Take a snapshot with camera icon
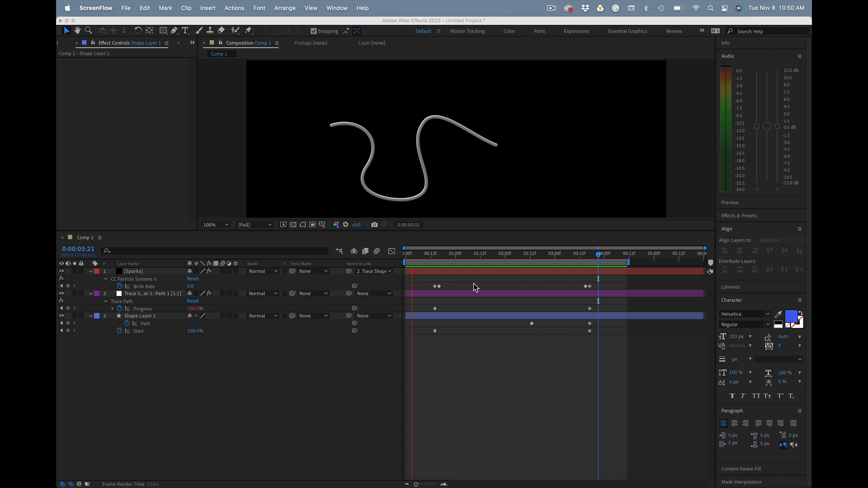This screenshot has height=488, width=868. [374, 225]
